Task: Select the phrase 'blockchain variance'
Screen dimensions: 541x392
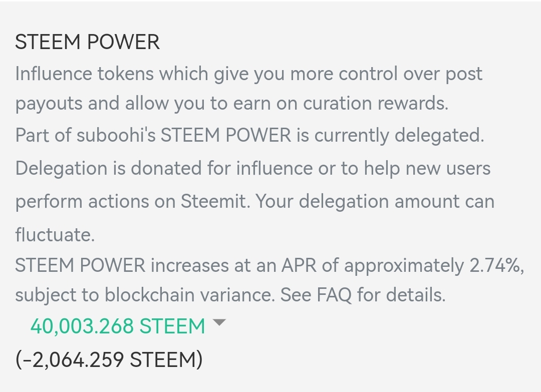Action: coord(190,295)
